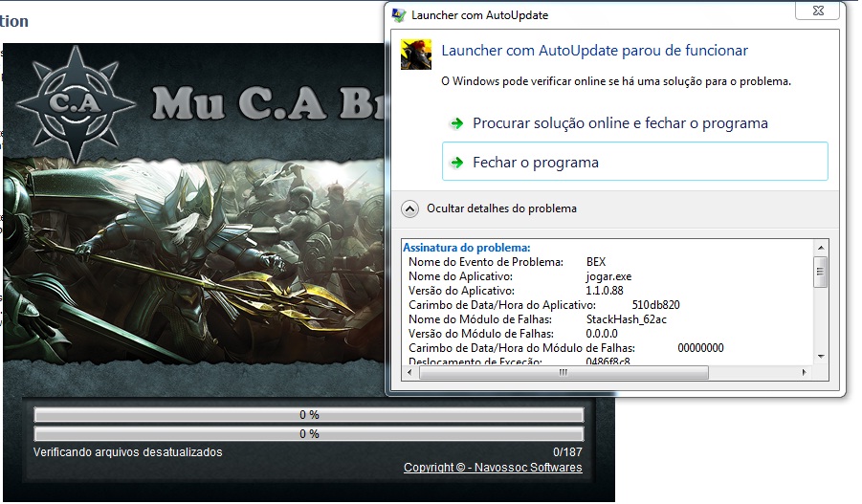The width and height of the screenshot is (862, 504).
Task: Click the green arrow beside 'Procurar solução online'
Action: point(456,124)
